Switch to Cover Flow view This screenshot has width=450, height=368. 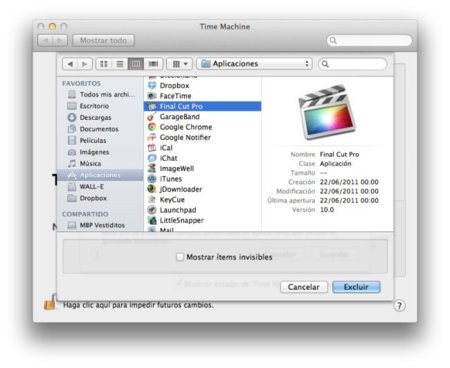(x=153, y=64)
